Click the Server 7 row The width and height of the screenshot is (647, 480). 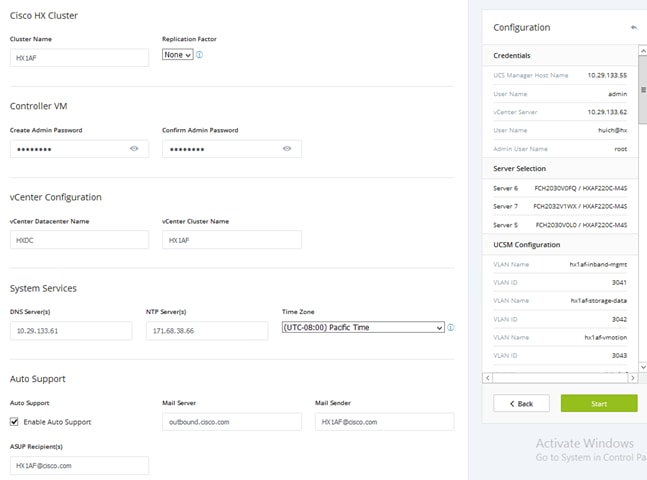tap(560, 206)
